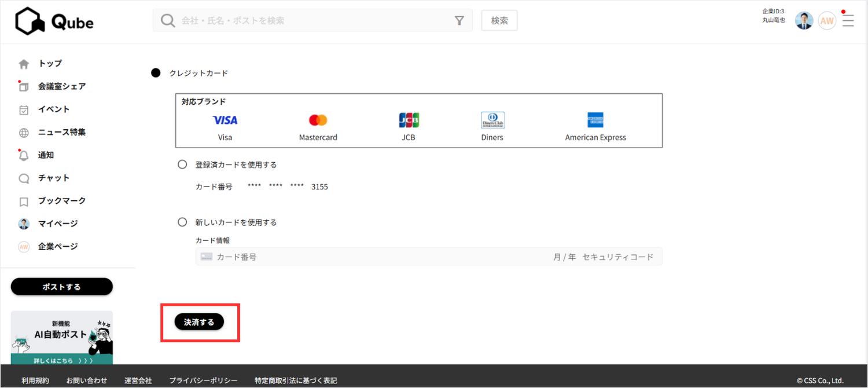The image size is (868, 388).
Task: Open the hamburger menu icon
Action: (848, 21)
